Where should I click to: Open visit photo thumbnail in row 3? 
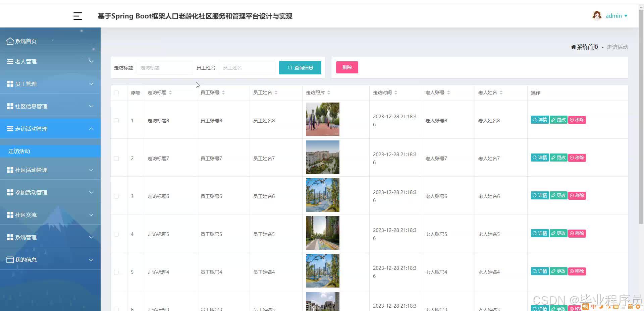(x=323, y=195)
